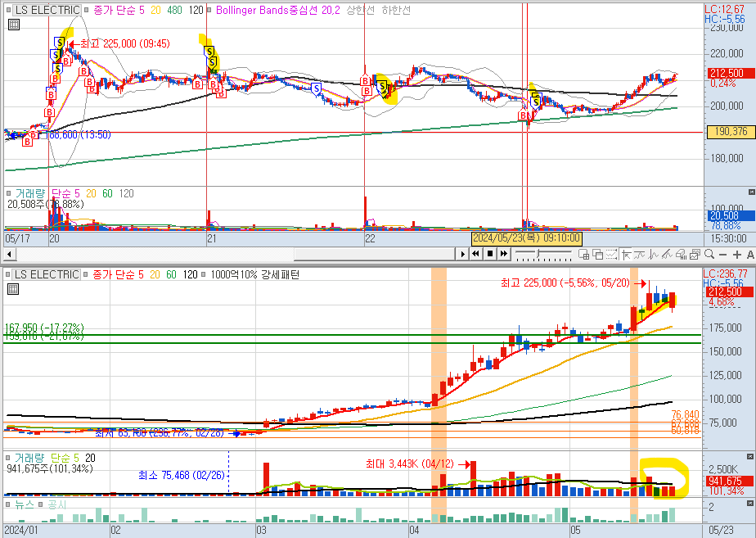Close the upper chart volume panel
The height and width of the screenshot is (538, 756).
click(x=751, y=192)
